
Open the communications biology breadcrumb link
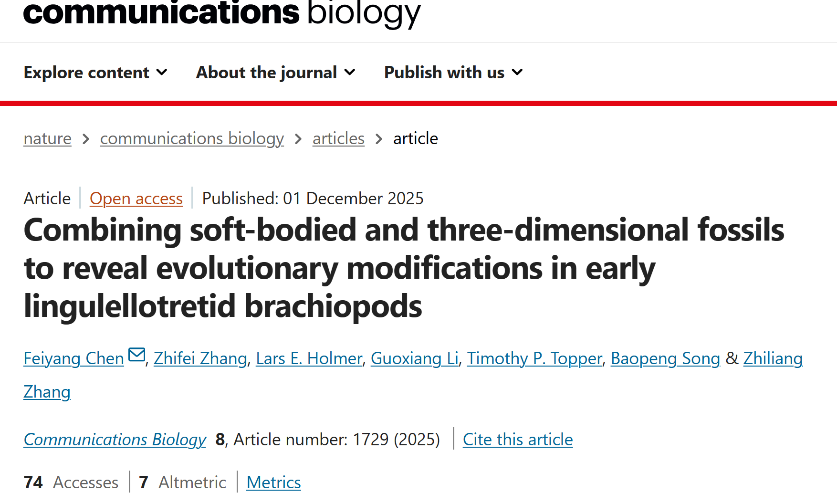pos(192,138)
